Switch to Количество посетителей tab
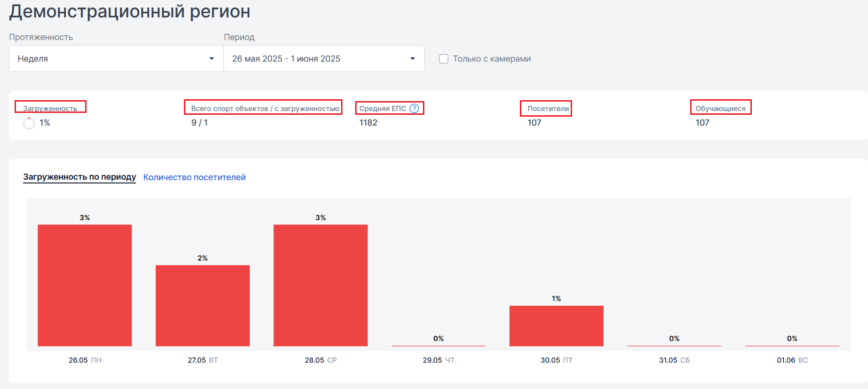This screenshot has height=389, width=868. pyautogui.click(x=194, y=177)
